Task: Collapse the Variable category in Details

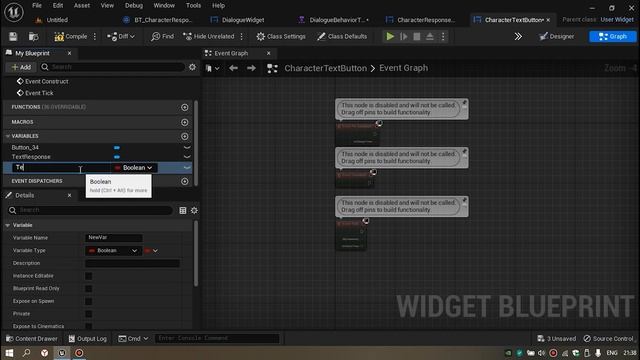Action: 8,225
